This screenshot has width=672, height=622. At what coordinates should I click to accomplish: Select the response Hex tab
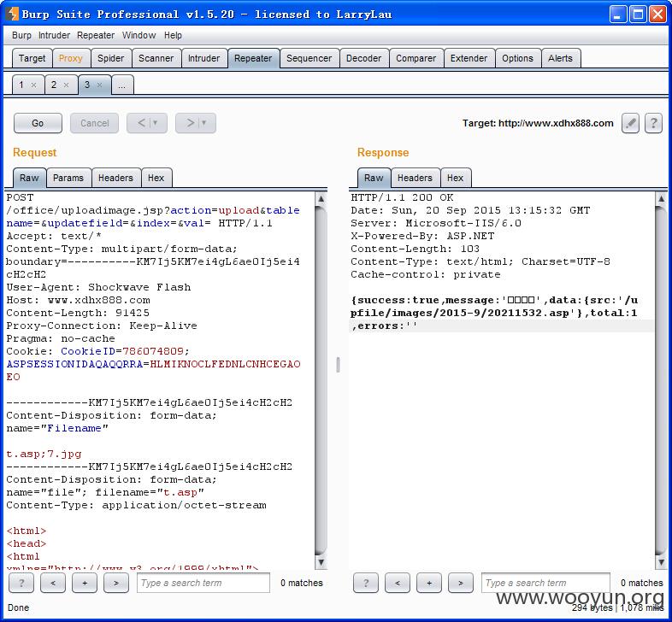click(x=455, y=178)
